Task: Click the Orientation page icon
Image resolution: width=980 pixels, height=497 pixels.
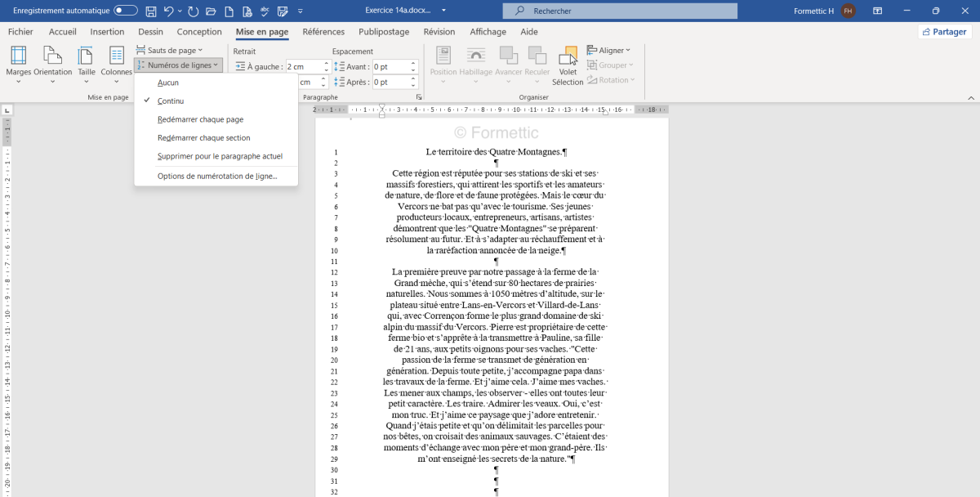Action: click(x=52, y=62)
